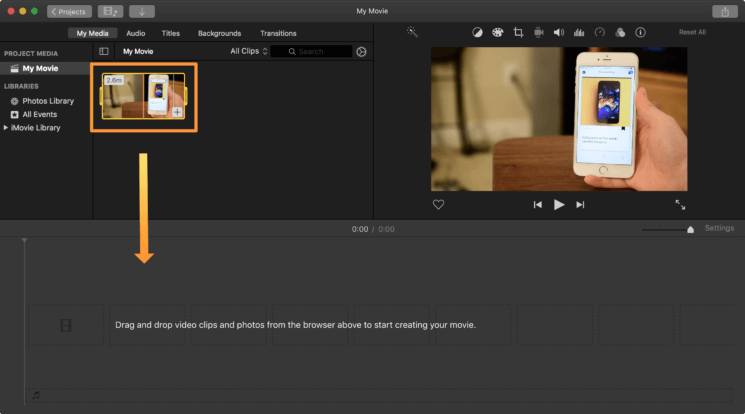Switch to the Transitions tab

[278, 33]
